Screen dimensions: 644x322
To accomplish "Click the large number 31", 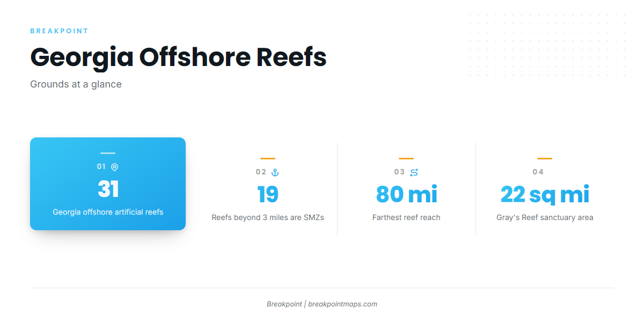I will (108, 189).
